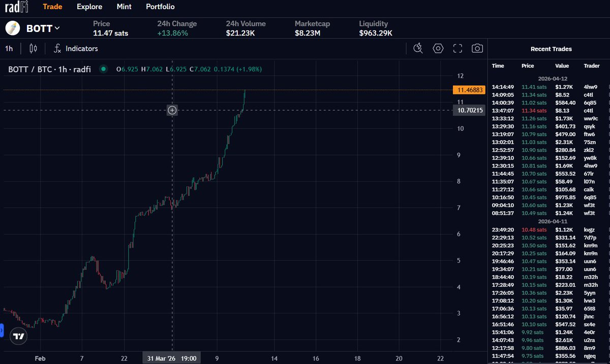This screenshot has height=364, width=610.
Task: Click the 24h Change +13.86% value
Action: click(173, 33)
